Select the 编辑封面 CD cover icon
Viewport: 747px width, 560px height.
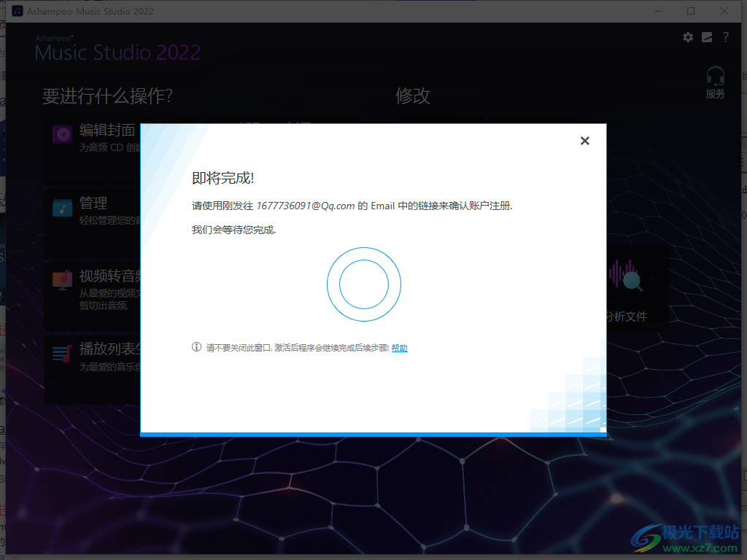click(61, 133)
